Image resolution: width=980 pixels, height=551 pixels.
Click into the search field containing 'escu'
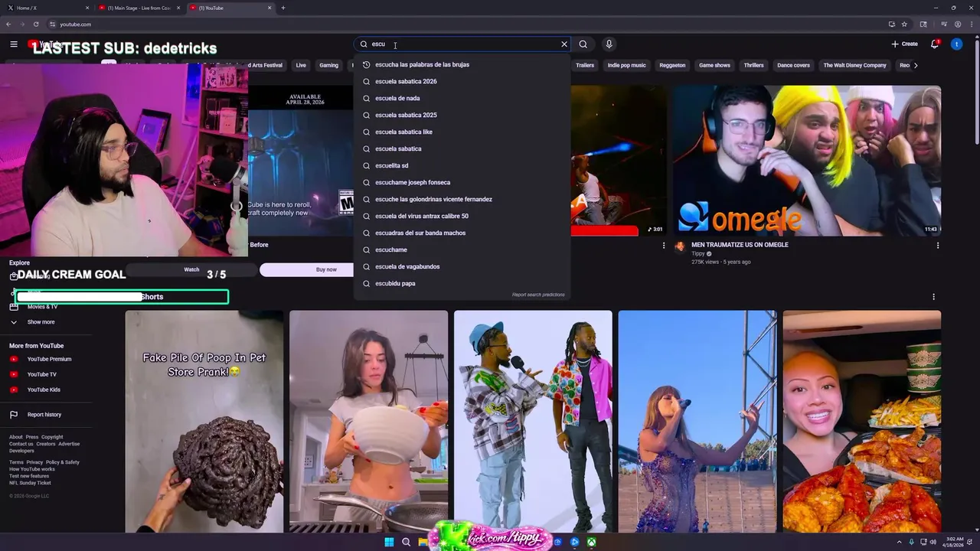[x=463, y=44]
